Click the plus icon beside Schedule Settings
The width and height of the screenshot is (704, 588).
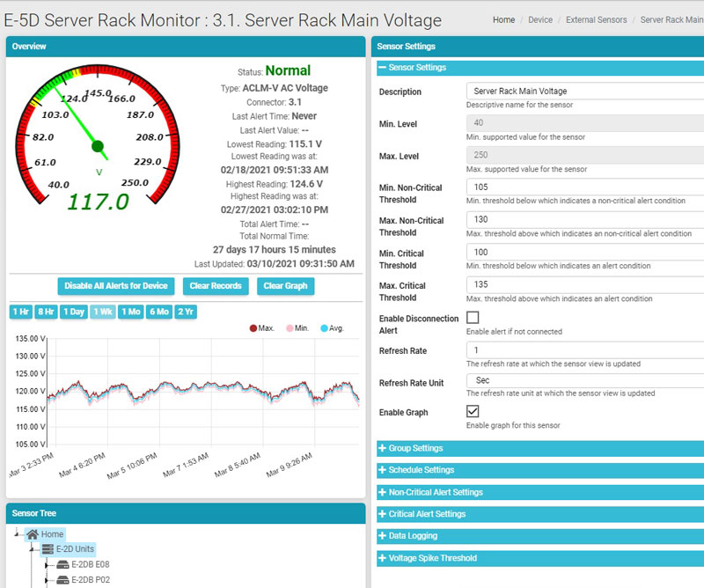382,469
